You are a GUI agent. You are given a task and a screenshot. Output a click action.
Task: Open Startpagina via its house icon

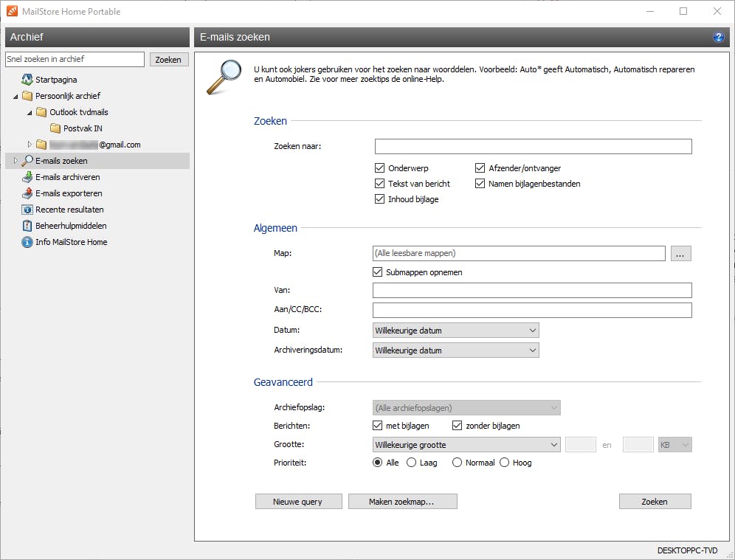pos(27,80)
